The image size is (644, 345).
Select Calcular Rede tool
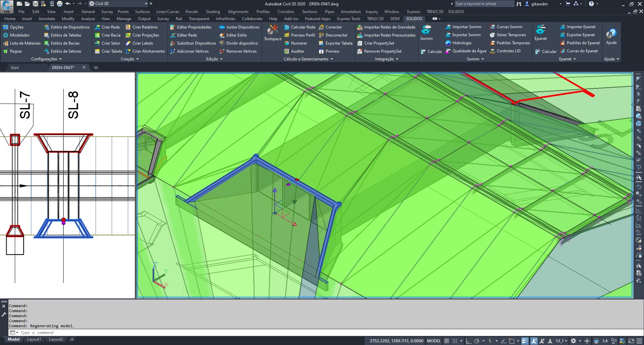click(x=303, y=27)
